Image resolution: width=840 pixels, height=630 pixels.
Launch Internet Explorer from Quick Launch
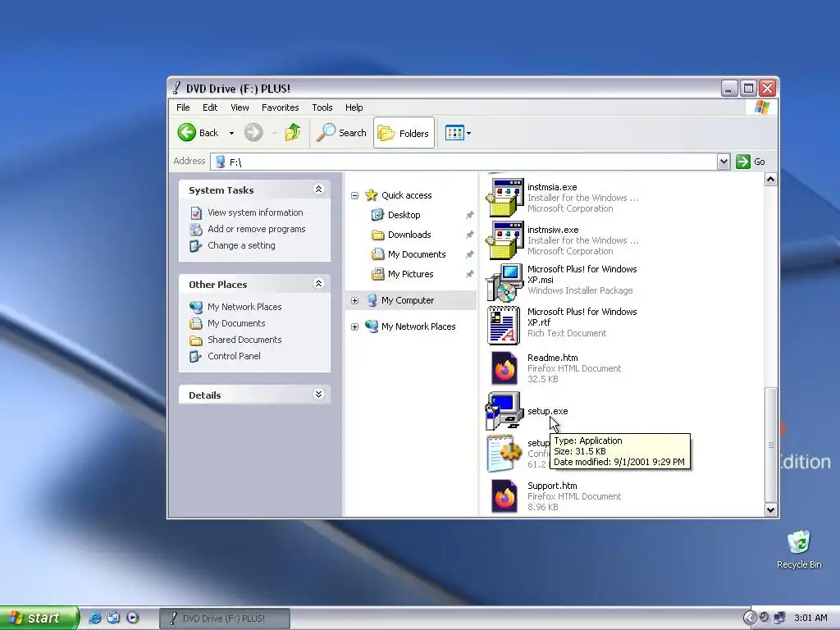[x=95, y=618]
